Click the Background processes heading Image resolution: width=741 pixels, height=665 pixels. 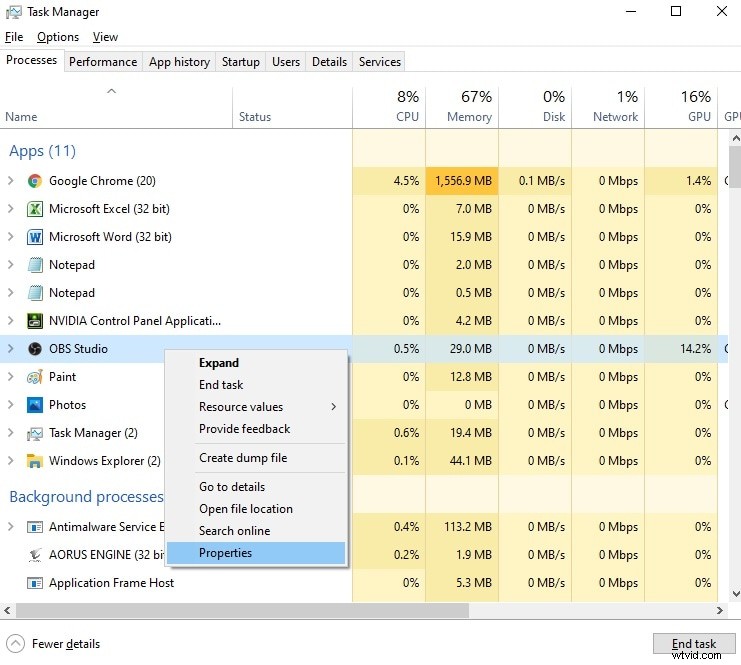click(x=86, y=497)
